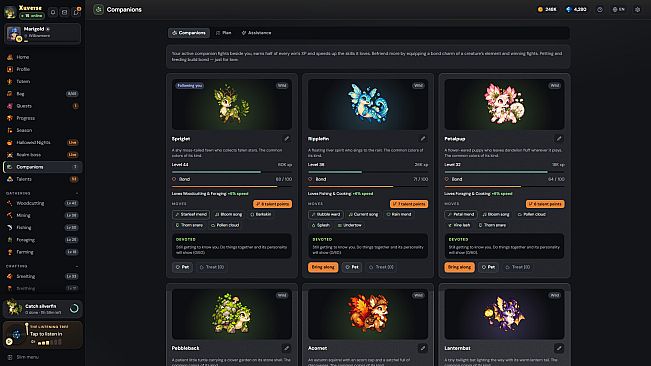The height and width of the screenshot is (366, 651).
Task: Click the Spriglet portrait image
Action: pyautogui.click(x=232, y=105)
